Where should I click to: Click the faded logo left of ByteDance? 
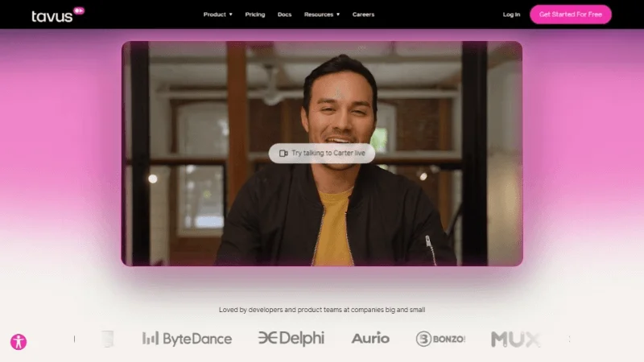click(x=106, y=339)
